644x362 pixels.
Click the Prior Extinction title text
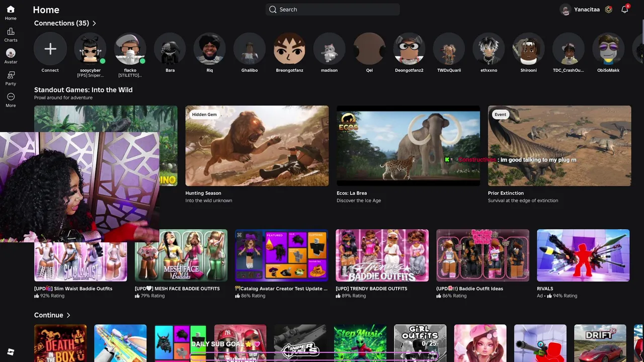[506, 193]
